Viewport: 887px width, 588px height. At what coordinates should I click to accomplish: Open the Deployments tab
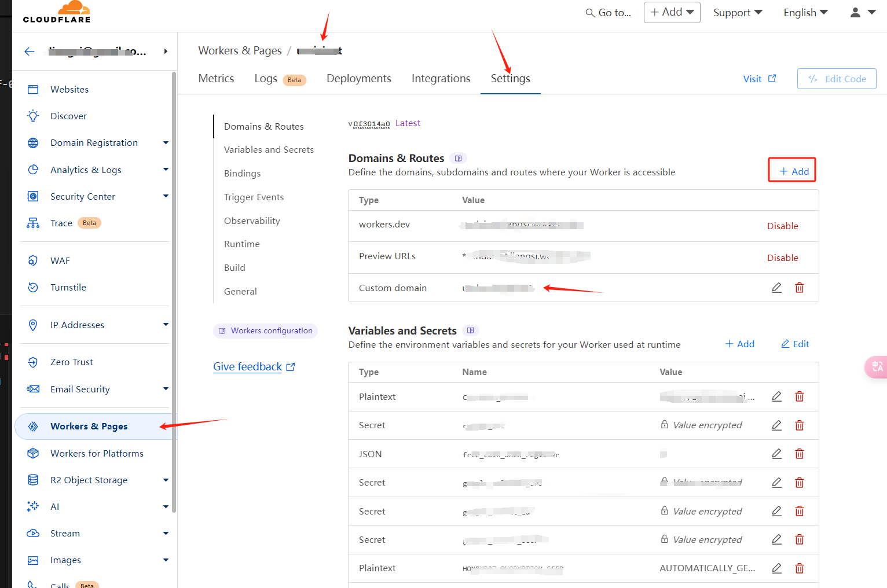tap(359, 78)
